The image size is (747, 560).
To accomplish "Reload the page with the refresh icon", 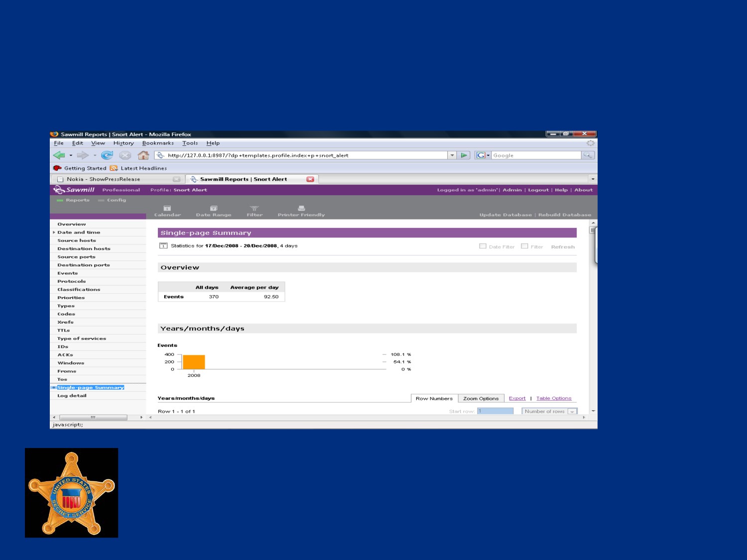I will coord(107,155).
